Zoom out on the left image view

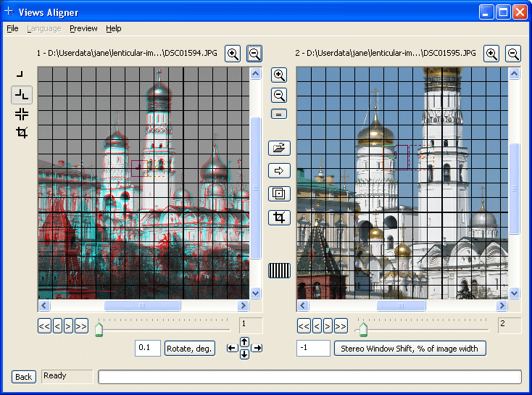tap(254, 54)
